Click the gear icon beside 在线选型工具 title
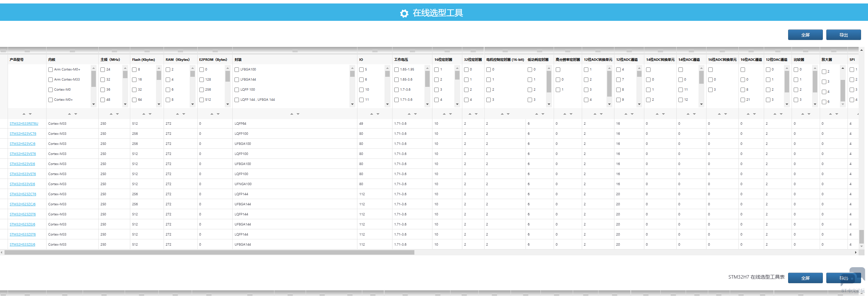This screenshot has height=296, width=868. tap(404, 14)
